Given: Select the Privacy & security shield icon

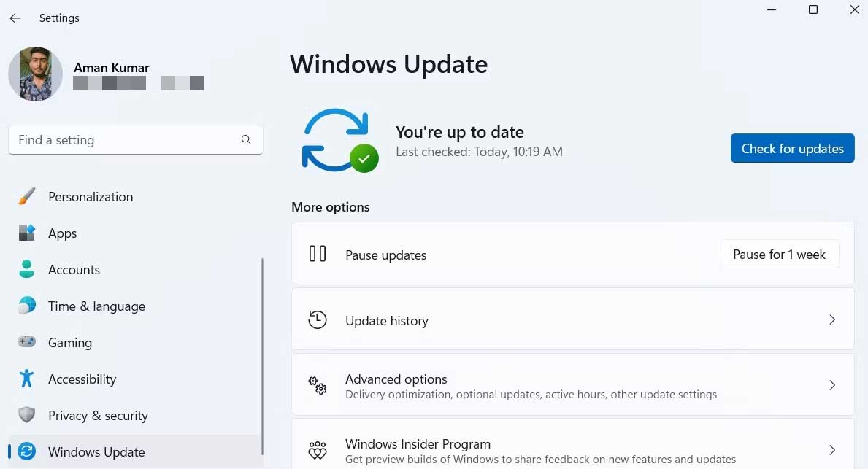Looking at the screenshot, I should [x=27, y=415].
